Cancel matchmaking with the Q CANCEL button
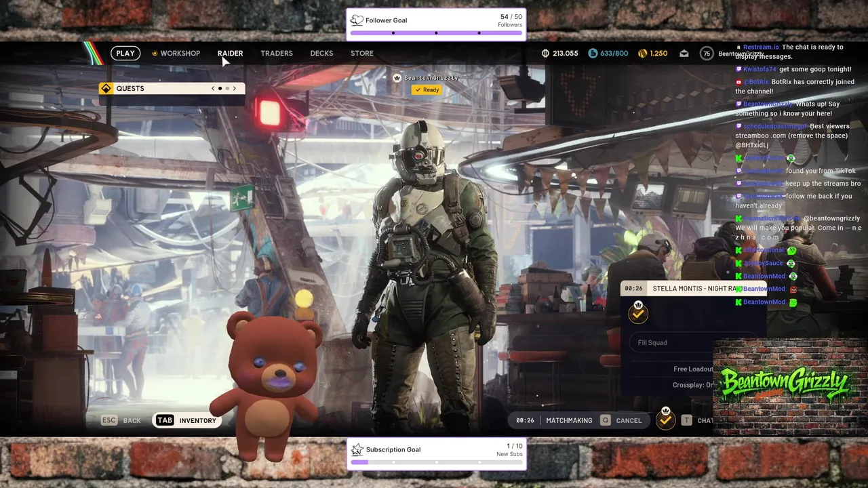The image size is (868, 488). [620, 420]
